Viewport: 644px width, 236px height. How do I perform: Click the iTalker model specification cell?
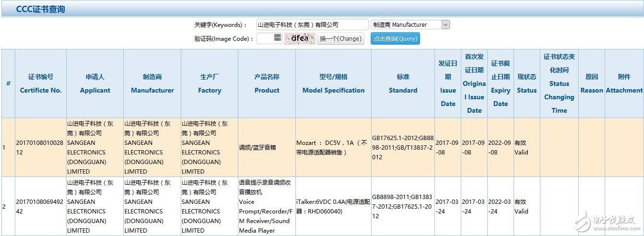[333, 206]
